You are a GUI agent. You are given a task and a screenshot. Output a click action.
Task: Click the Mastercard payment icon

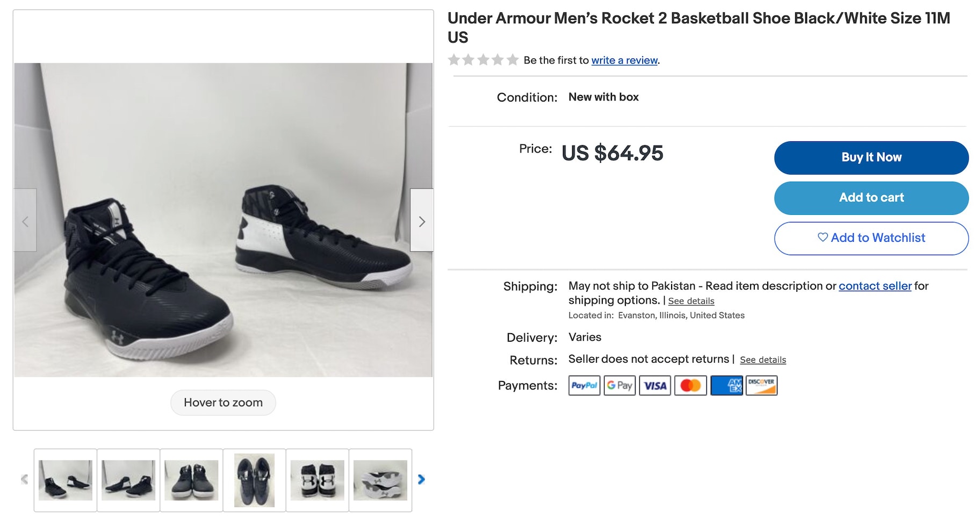click(x=690, y=386)
